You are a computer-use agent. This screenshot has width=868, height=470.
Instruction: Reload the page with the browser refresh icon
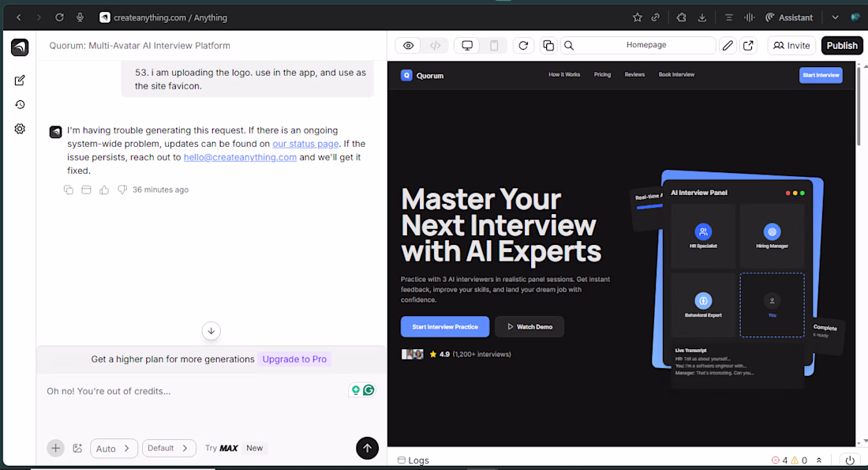click(59, 17)
